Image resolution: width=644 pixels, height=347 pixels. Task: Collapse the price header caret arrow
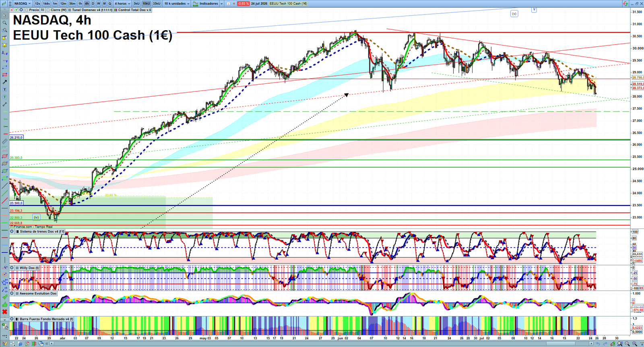pos(4,9)
